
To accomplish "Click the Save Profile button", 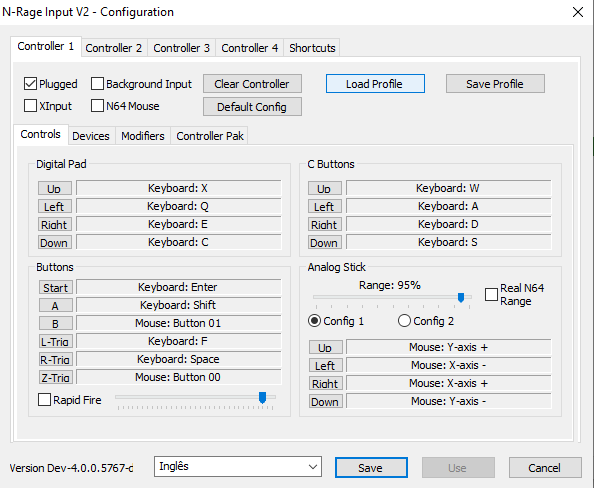I will coord(495,84).
